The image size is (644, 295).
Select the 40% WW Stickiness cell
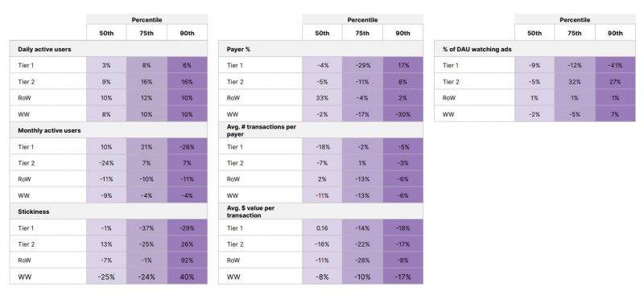click(188, 277)
